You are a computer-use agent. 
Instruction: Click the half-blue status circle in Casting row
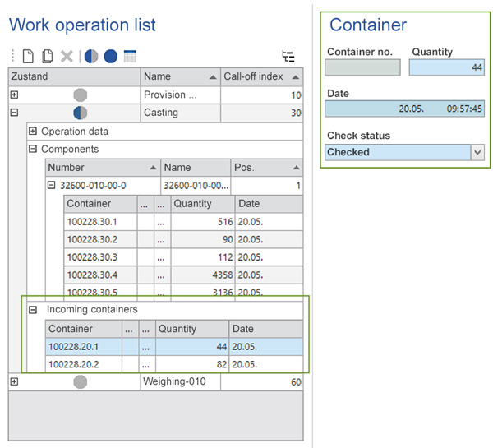pyautogui.click(x=81, y=113)
